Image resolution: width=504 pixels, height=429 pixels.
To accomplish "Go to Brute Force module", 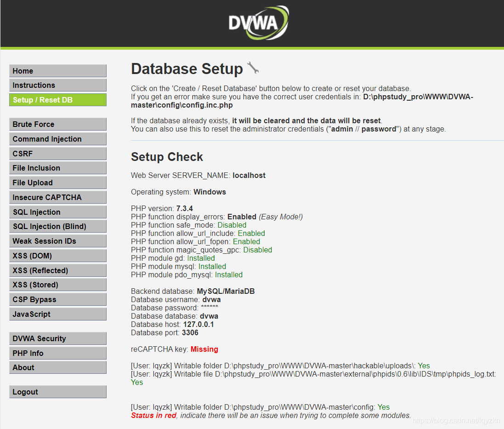I will tap(58, 124).
